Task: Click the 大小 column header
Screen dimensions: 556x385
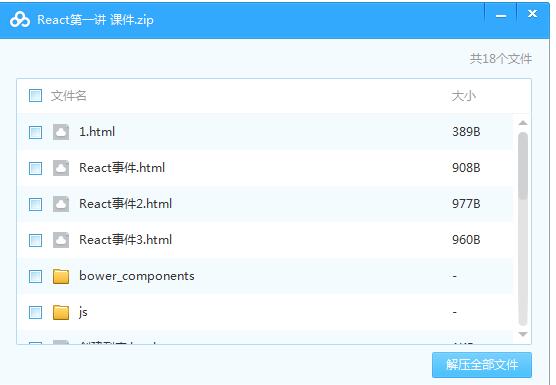Action: pyautogui.click(x=463, y=96)
